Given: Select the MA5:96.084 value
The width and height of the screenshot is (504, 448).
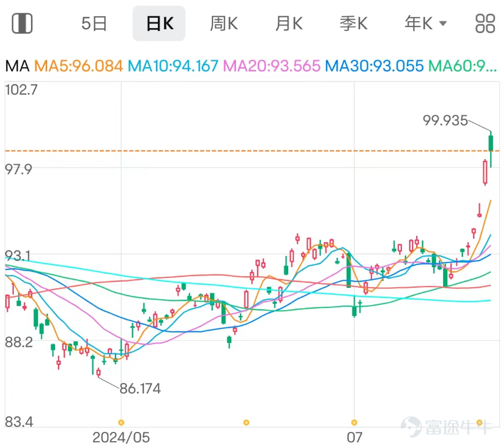Looking at the screenshot, I should coord(79,66).
